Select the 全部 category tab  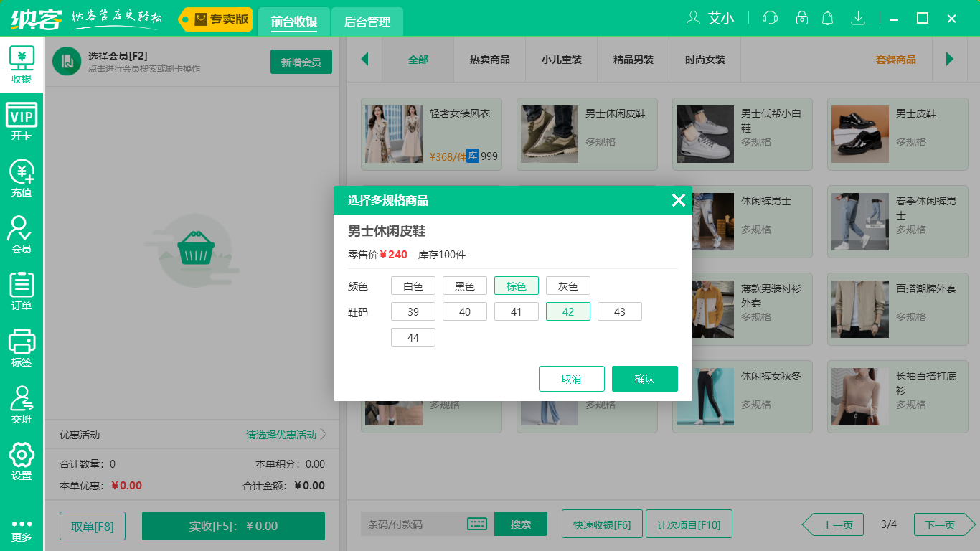418,60
